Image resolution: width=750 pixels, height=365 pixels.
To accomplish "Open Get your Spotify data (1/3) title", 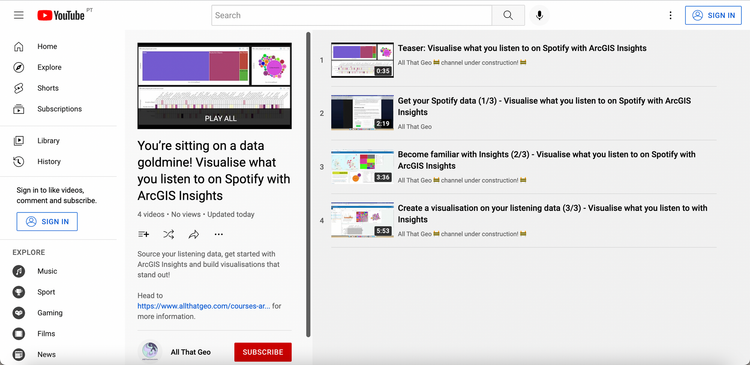I will [x=544, y=107].
